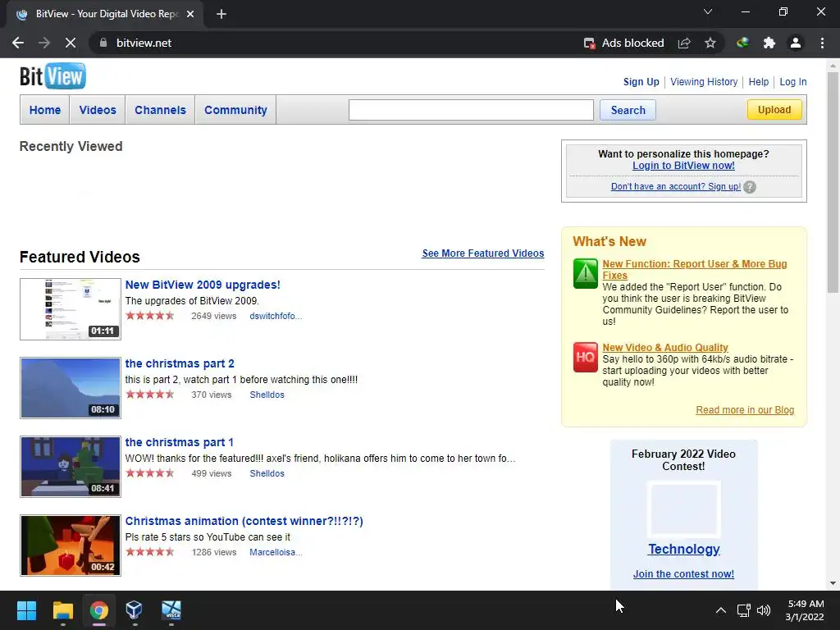Click Don't have an account Sign up link

coord(676,186)
